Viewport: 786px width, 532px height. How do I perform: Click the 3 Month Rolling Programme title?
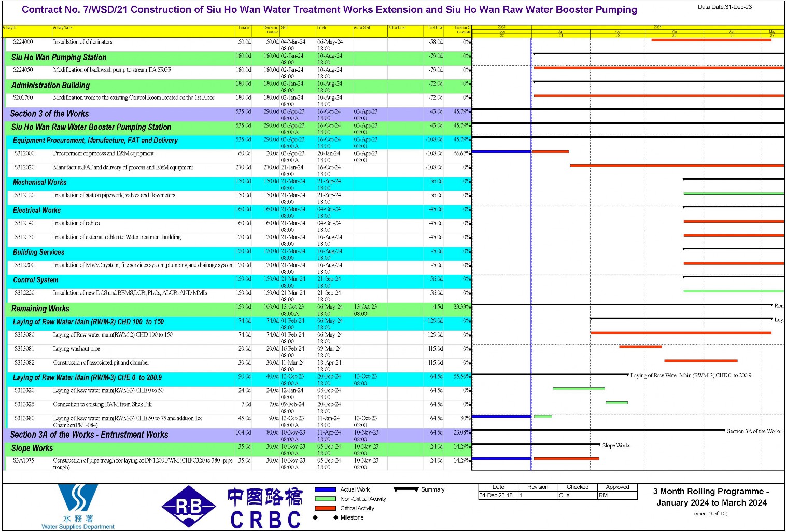tap(711, 497)
